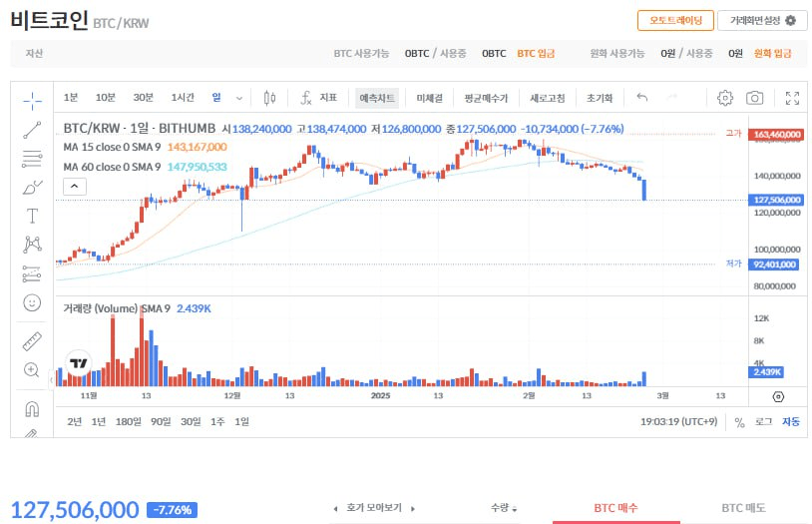This screenshot has width=812, height=524.
Task: Open the Fibonacci retracement lines tool
Action: pos(32,159)
